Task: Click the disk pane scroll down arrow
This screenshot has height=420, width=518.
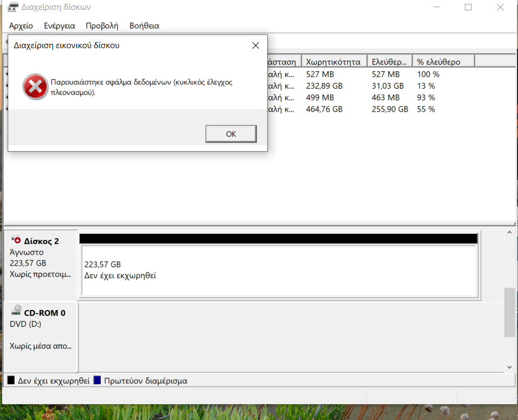Action: [x=509, y=367]
